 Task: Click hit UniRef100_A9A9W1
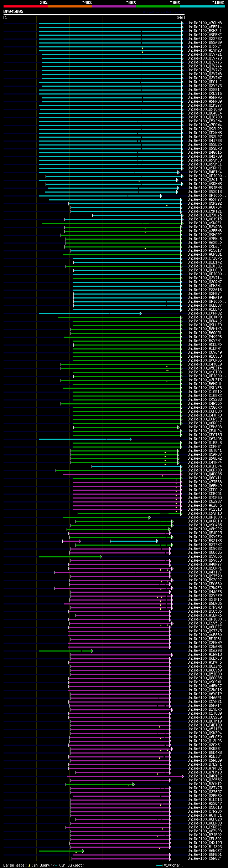[x=204, y=682]
